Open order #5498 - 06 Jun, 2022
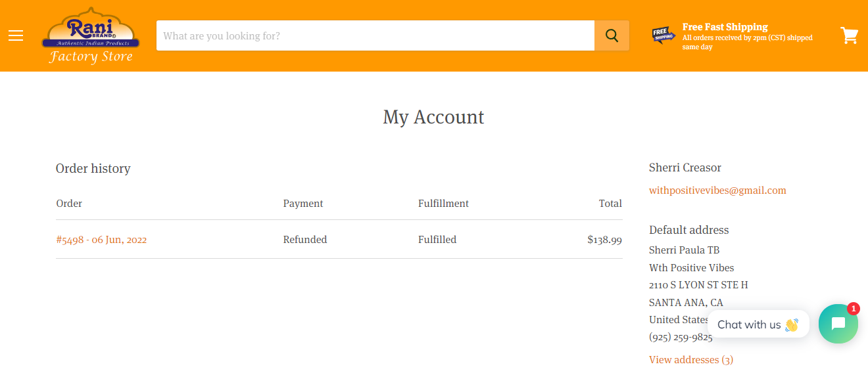 click(101, 240)
